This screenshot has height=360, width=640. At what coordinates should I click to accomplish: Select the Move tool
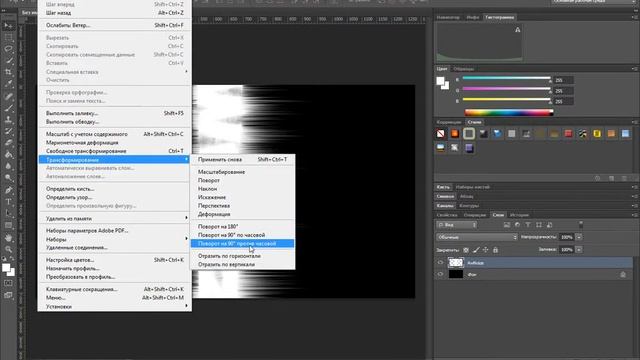(x=8, y=26)
